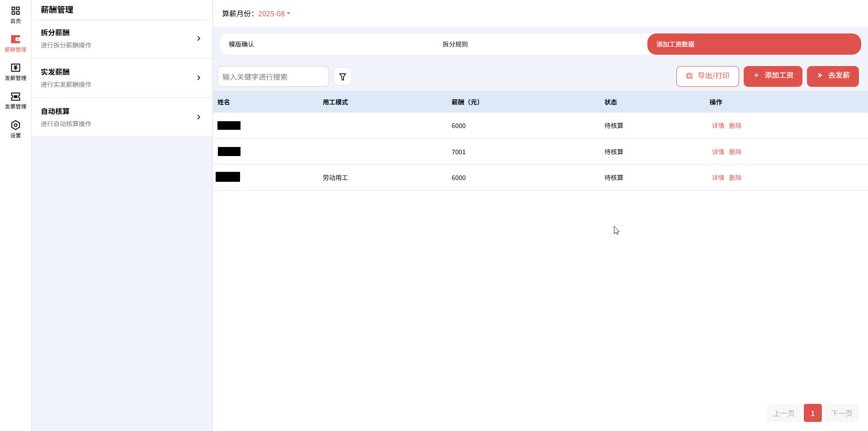Click the keyword search input field
The image size is (868, 431).
273,77
